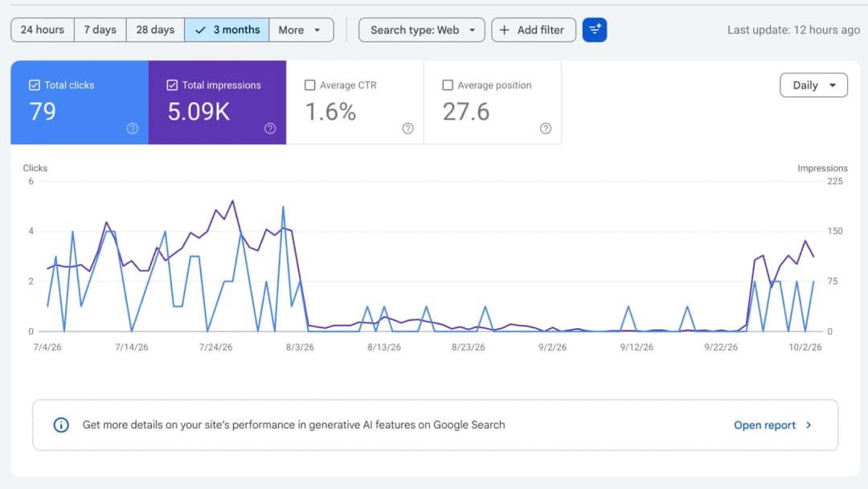Image resolution: width=868 pixels, height=489 pixels.
Task: Click the 1.6% average CTR value
Action: click(x=330, y=112)
